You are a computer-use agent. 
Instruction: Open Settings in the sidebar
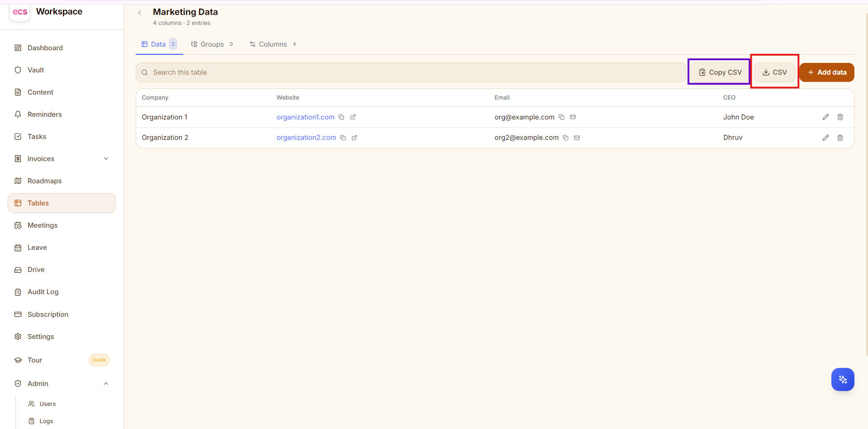pyautogui.click(x=62, y=337)
